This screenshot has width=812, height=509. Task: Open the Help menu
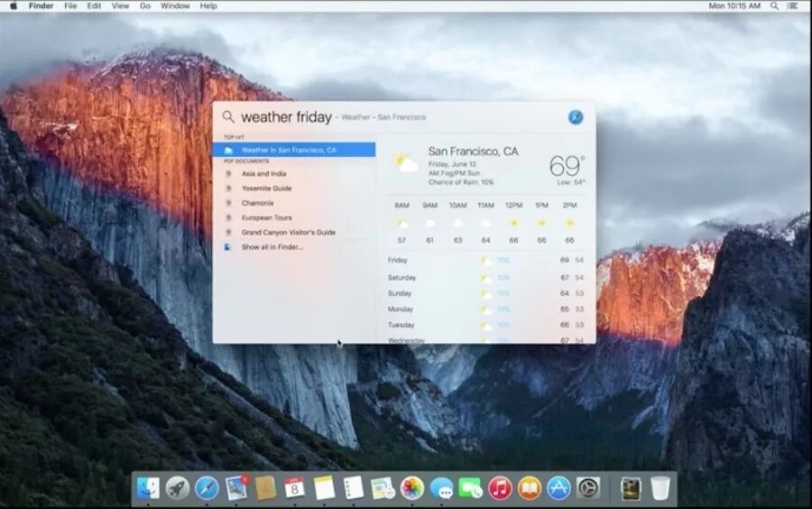click(208, 5)
